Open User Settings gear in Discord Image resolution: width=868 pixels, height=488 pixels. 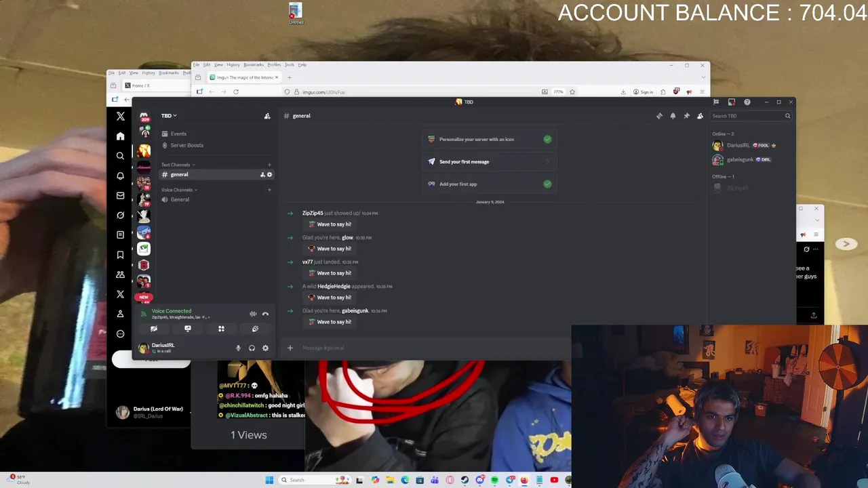[x=265, y=348]
